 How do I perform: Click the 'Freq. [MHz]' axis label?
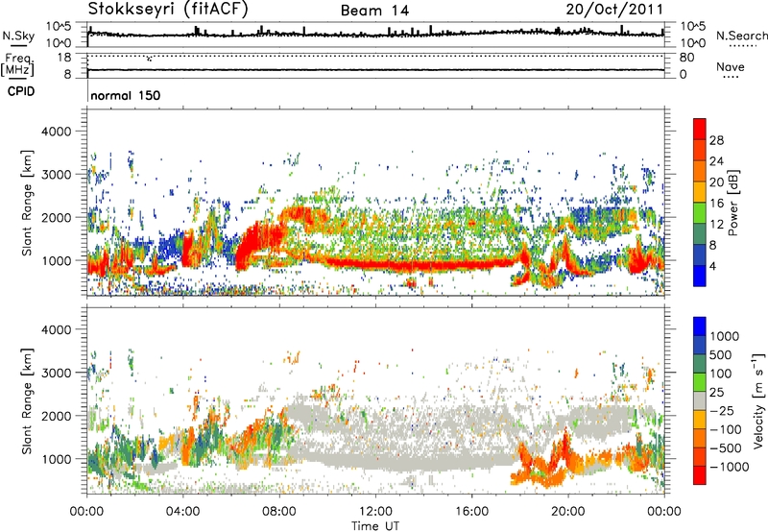pyautogui.click(x=17, y=64)
